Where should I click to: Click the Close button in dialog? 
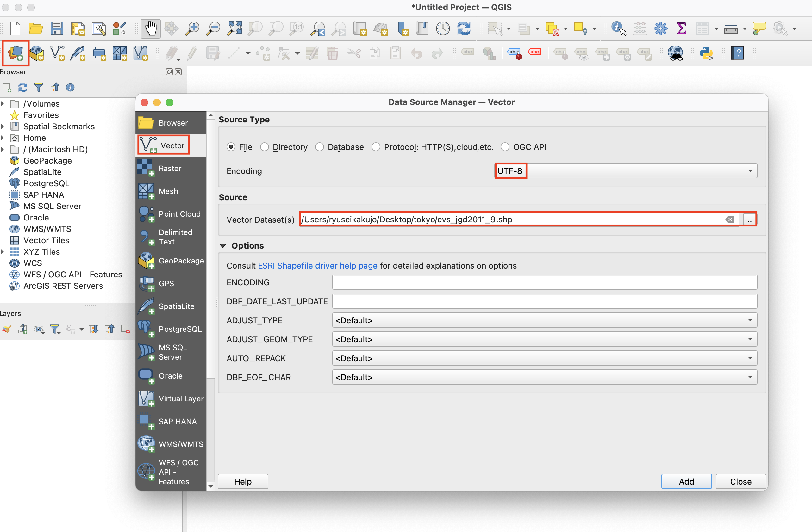740,481
